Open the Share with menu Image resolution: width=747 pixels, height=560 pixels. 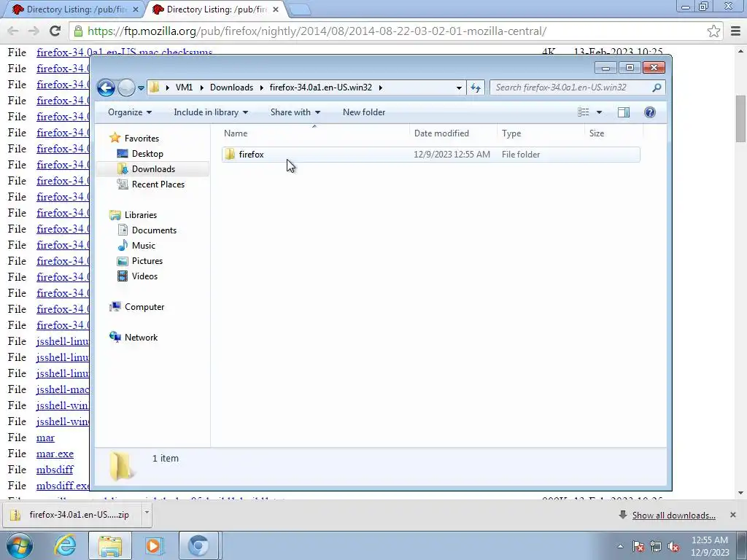[295, 112]
